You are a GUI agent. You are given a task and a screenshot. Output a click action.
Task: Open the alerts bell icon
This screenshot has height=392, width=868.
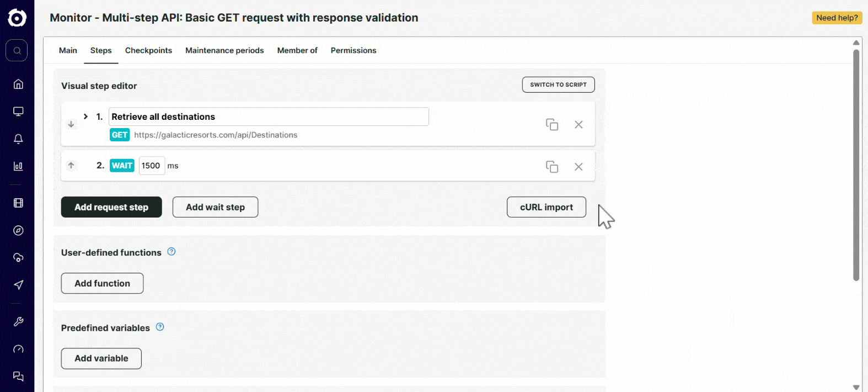(x=18, y=139)
